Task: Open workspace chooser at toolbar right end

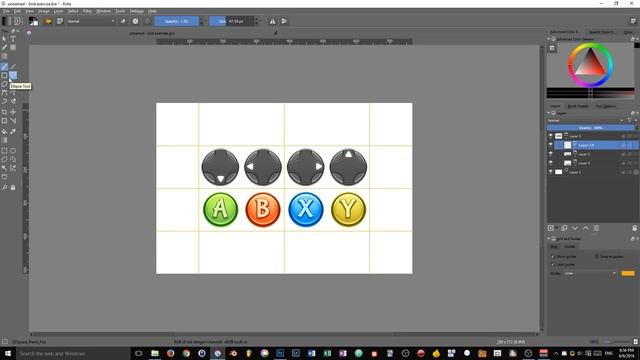Action: click(x=633, y=21)
